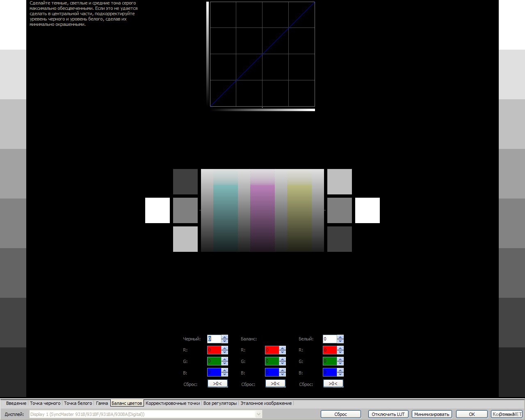Screen dimensions: 525x420
Task: Switch to Точка белого tab
Action: (x=78, y=403)
